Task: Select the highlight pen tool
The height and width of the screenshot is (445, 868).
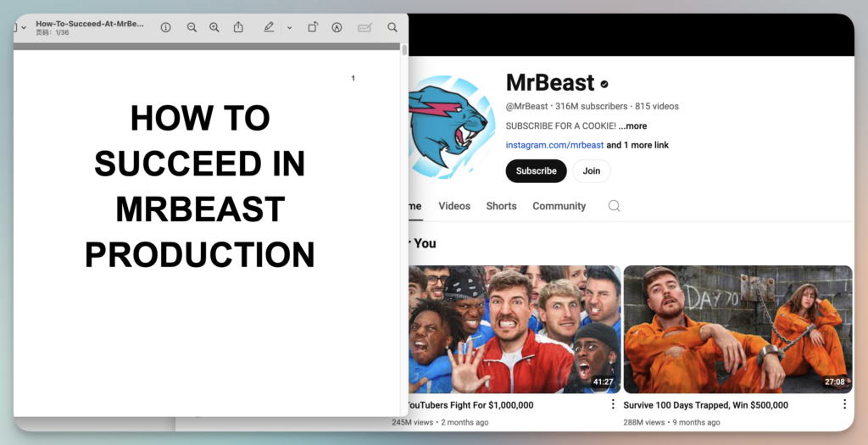Action: 269,27
